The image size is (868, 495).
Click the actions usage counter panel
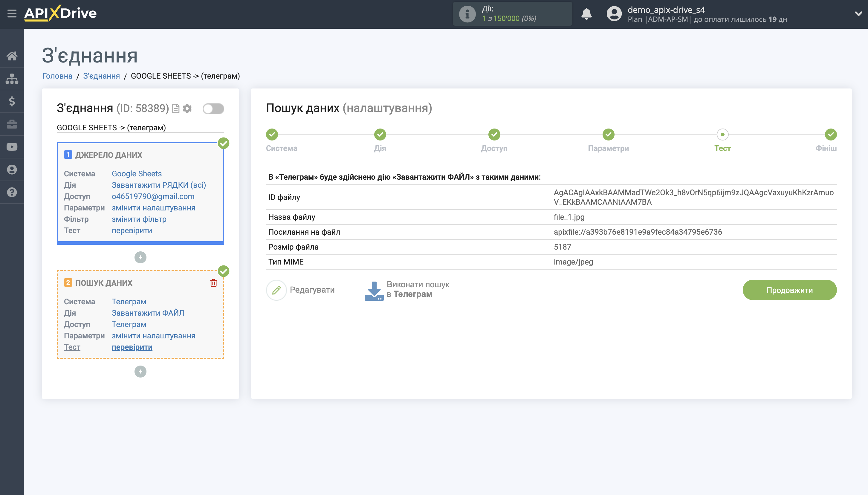pyautogui.click(x=513, y=14)
